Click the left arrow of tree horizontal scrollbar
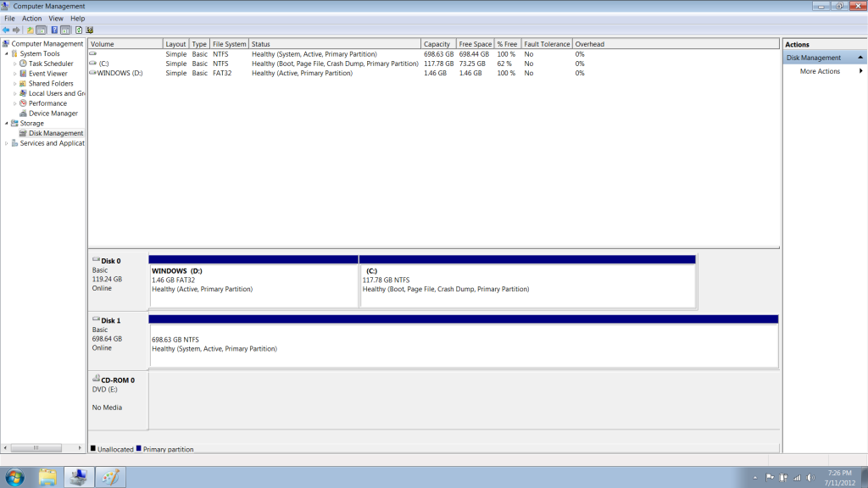 tap(6, 447)
